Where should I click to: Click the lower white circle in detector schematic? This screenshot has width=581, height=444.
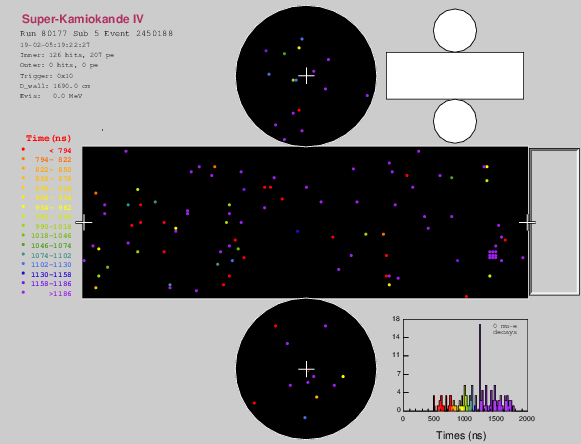tap(455, 121)
